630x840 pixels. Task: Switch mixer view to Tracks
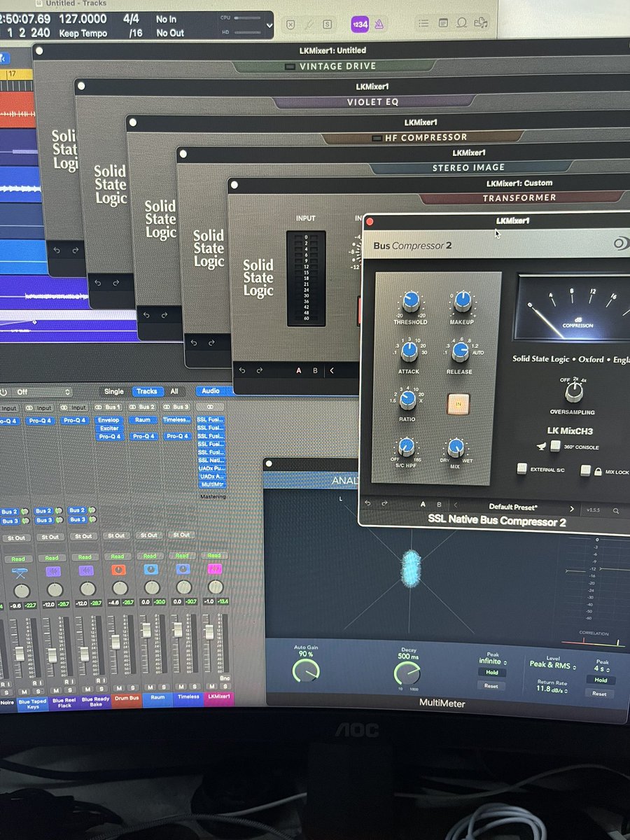point(146,391)
